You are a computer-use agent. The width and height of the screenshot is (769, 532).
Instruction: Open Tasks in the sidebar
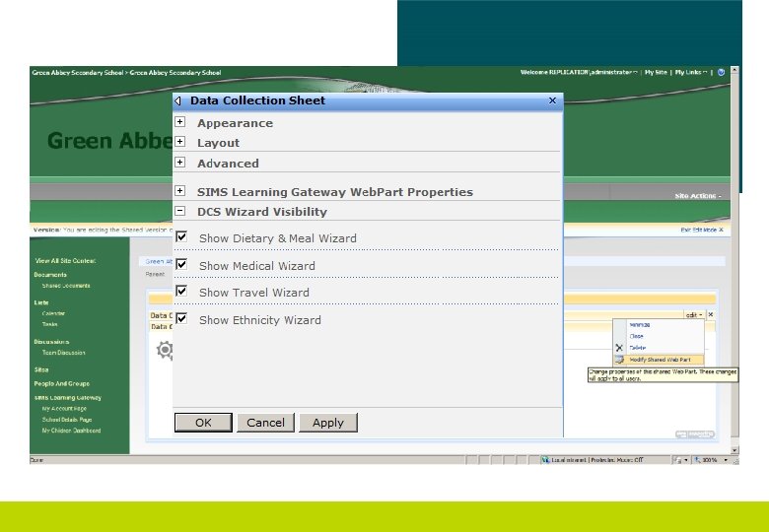point(49,324)
